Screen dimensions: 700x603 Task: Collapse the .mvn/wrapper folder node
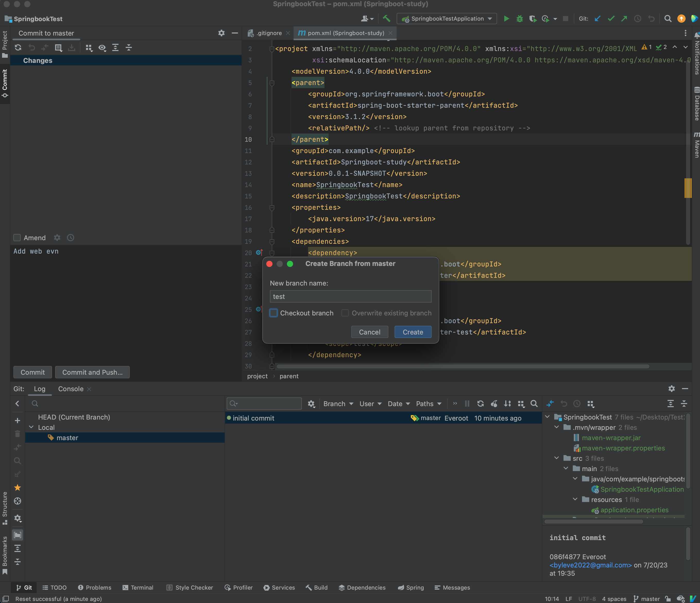point(557,427)
